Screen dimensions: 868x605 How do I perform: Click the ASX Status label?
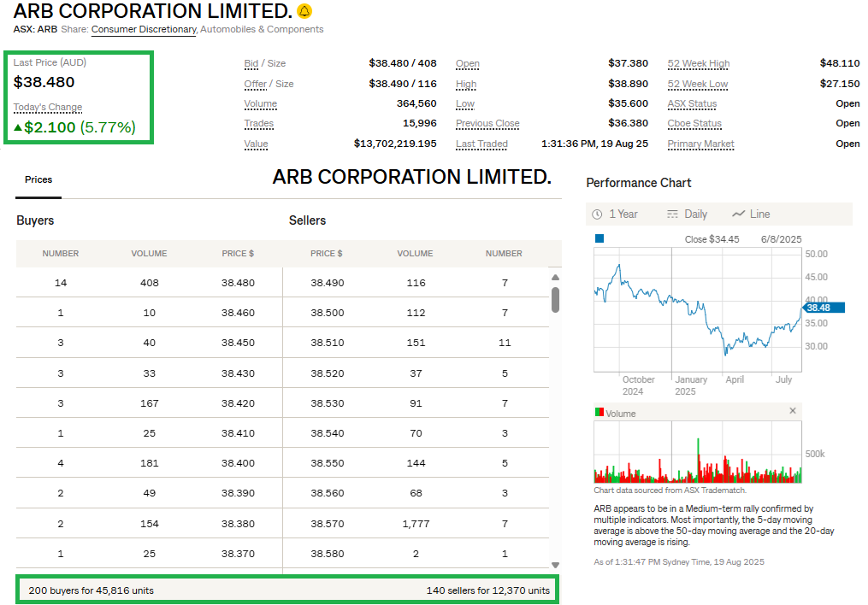tap(692, 104)
